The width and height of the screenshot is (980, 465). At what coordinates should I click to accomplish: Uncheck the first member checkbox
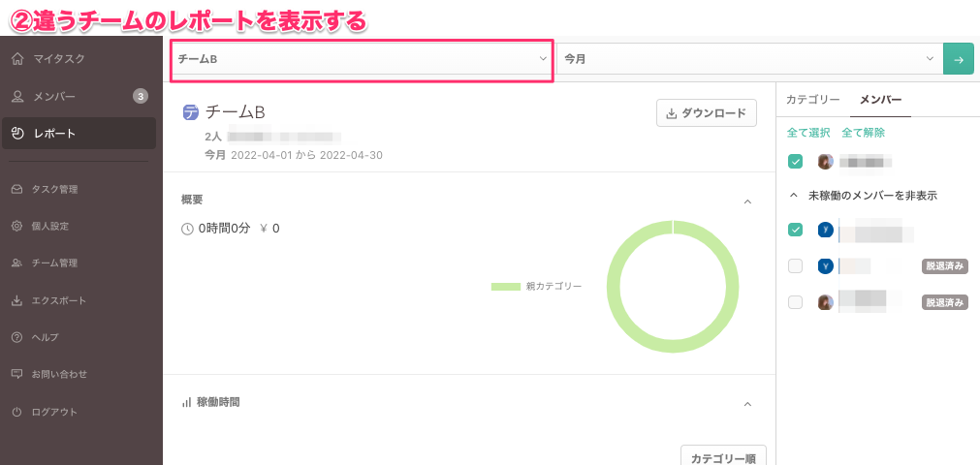(x=795, y=162)
